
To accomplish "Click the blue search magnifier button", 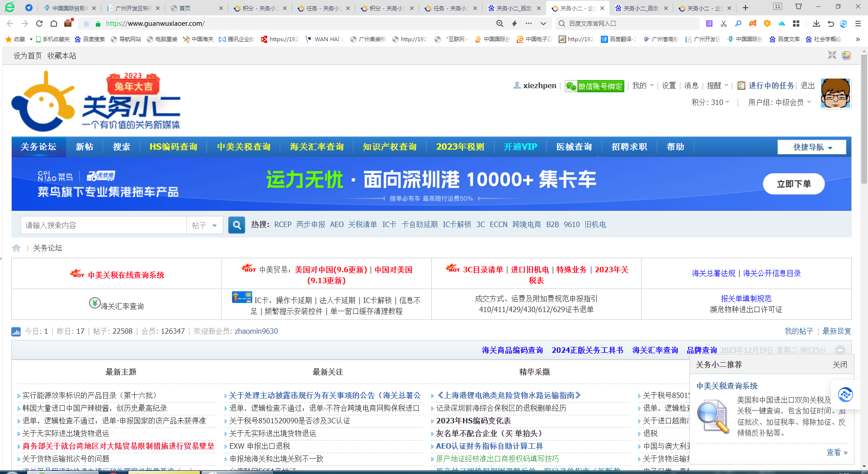I will click(x=236, y=225).
